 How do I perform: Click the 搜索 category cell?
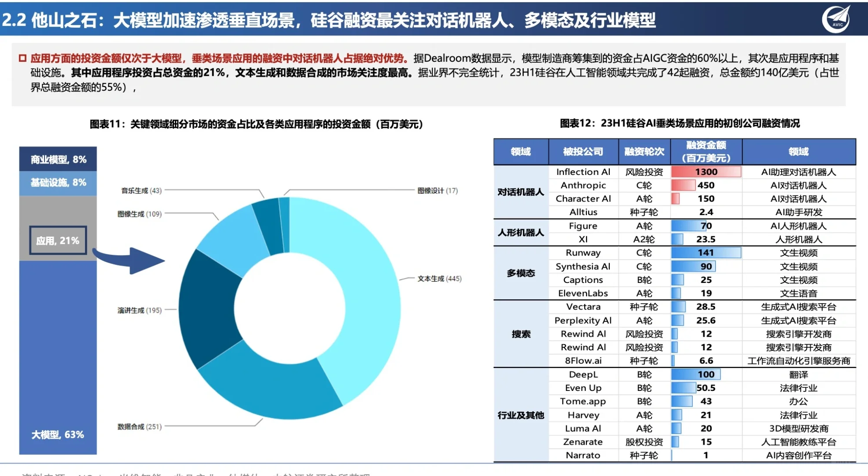tap(521, 334)
